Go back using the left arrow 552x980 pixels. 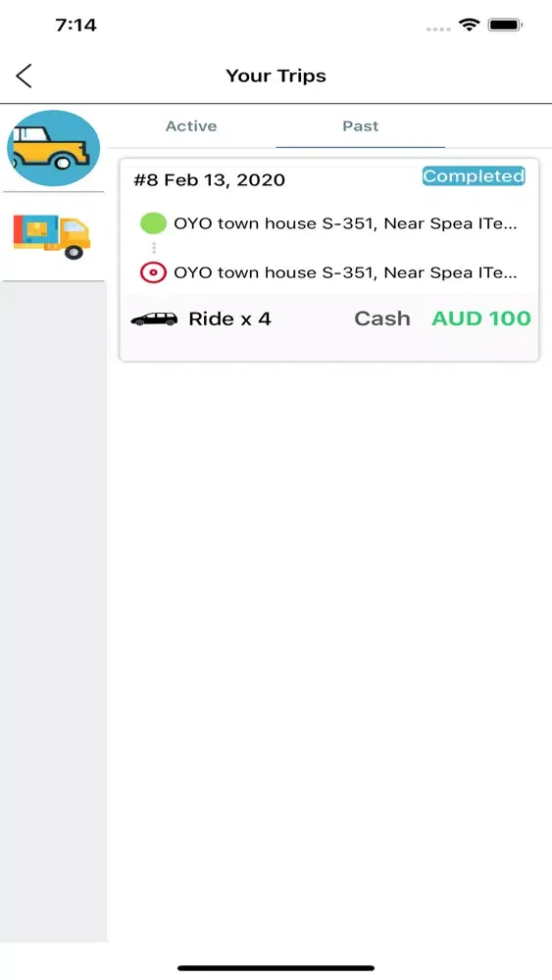coord(24,75)
